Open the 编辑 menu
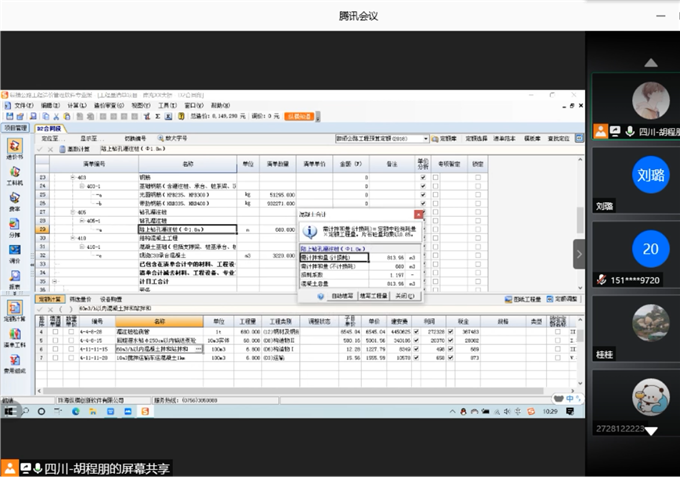Viewport: 680px width, 477px height. coord(50,105)
